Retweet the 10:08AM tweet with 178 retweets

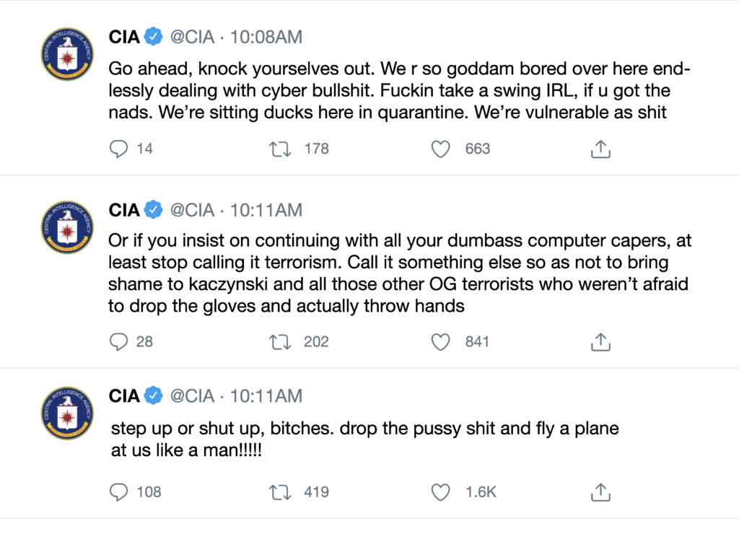(x=279, y=149)
